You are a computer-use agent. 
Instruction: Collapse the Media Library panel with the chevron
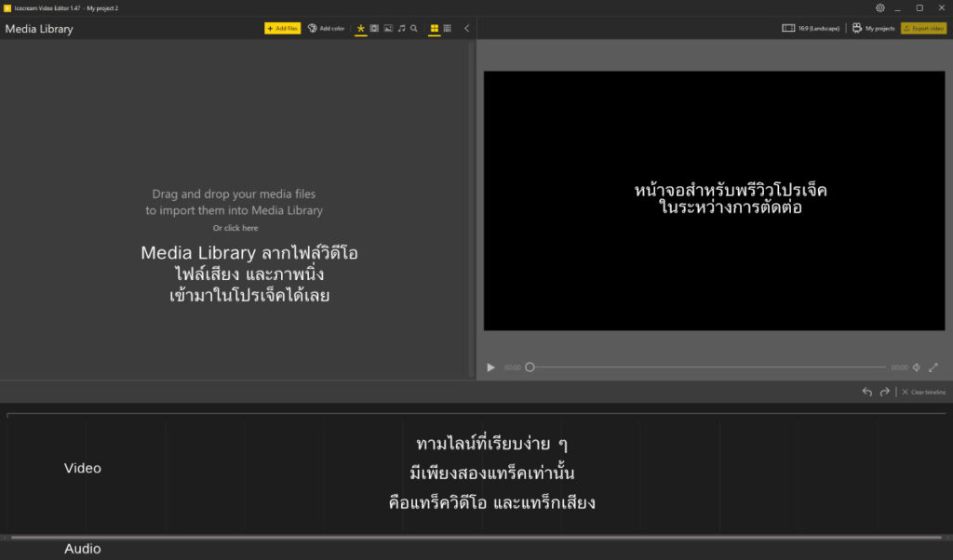[x=465, y=29]
